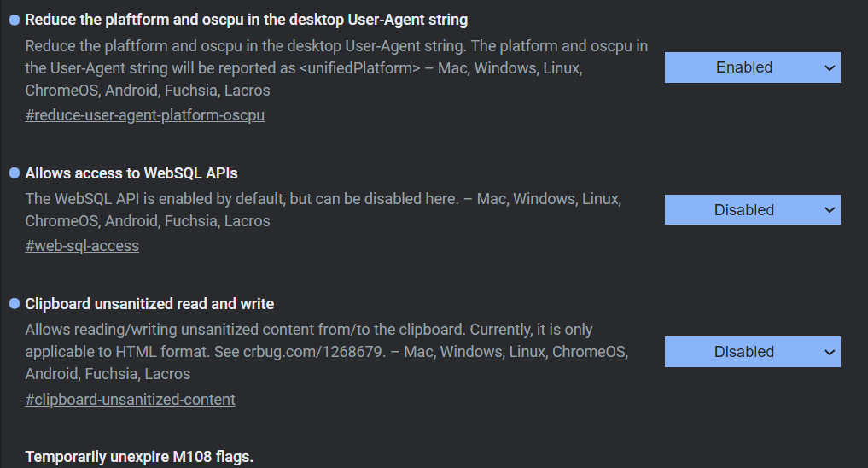
Task: Click the 'Allows access to WebSQL APIs' heading
Action: pyautogui.click(x=131, y=173)
